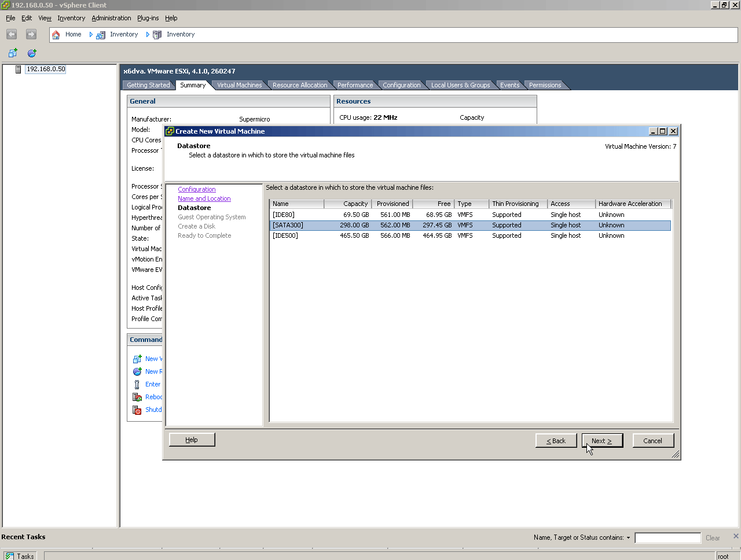Screen dimensions: 741x560
Task: Open the Recent Tasks filter dropdown arrow
Action: pos(628,538)
